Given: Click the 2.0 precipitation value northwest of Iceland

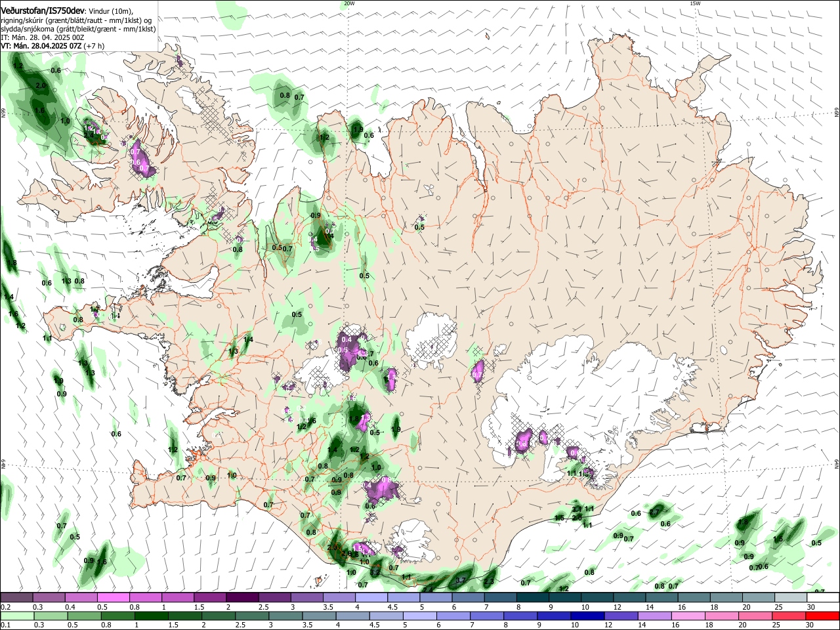Looking at the screenshot, I should pyautogui.click(x=41, y=86).
